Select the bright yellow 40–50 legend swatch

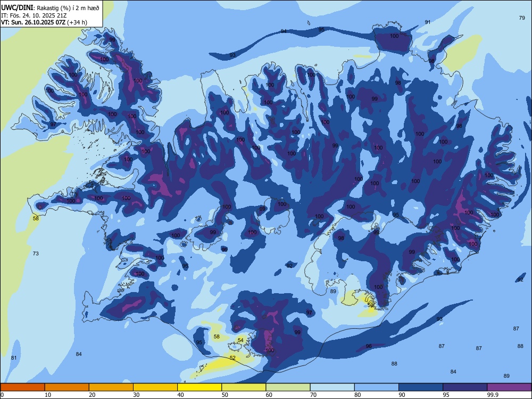tap(199, 387)
